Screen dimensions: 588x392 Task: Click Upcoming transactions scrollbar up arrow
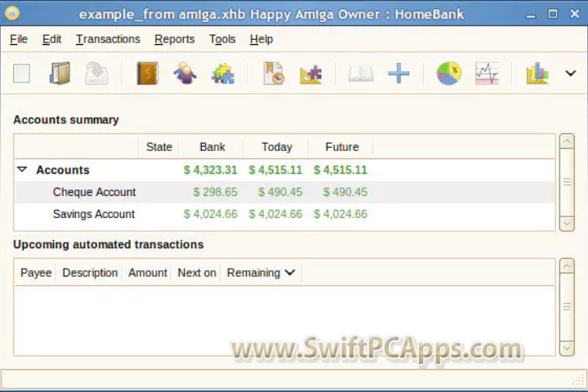pyautogui.click(x=567, y=266)
